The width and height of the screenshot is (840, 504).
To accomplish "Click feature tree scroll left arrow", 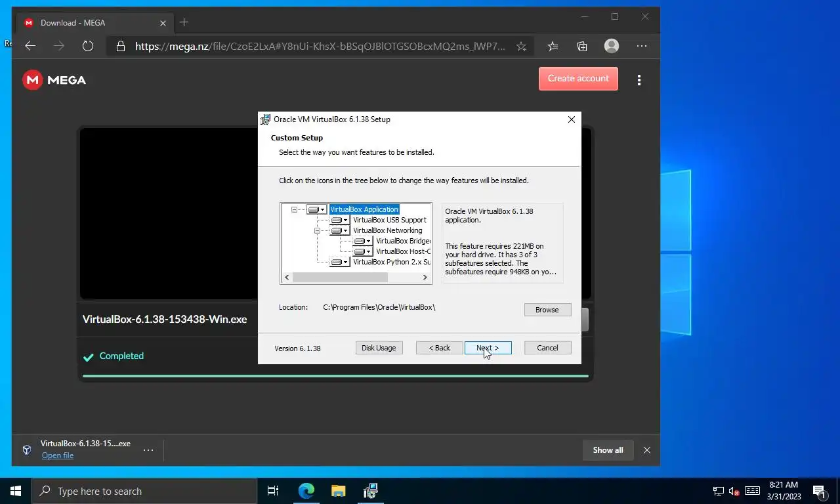I will 286,278.
